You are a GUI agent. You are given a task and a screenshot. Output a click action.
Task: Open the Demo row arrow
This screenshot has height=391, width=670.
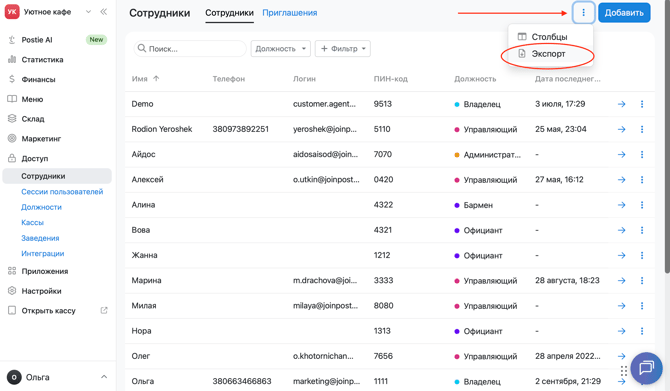[622, 104]
